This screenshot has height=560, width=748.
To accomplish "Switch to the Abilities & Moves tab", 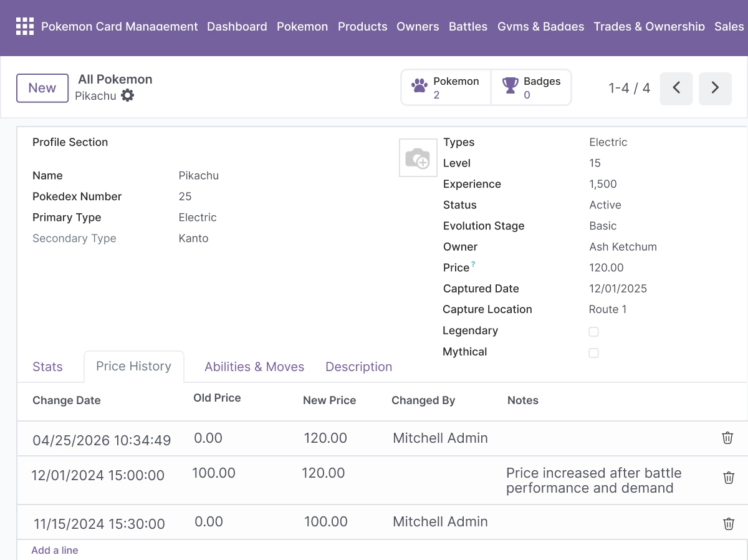I will coord(254,367).
